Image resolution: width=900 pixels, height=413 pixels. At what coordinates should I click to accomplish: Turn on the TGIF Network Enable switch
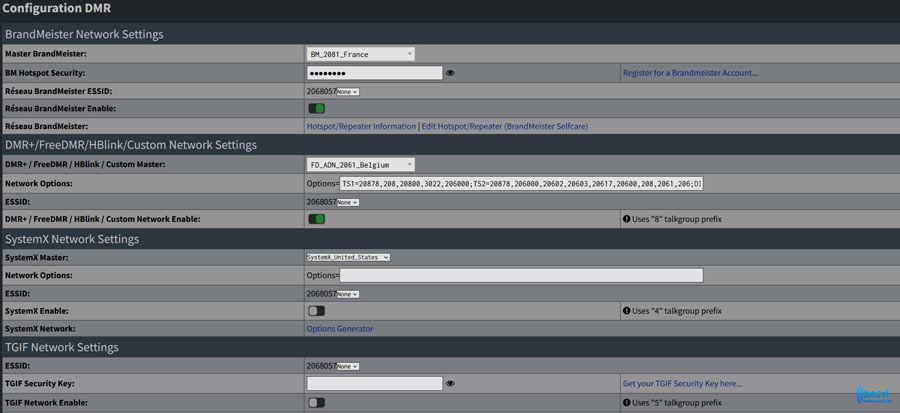coord(316,403)
